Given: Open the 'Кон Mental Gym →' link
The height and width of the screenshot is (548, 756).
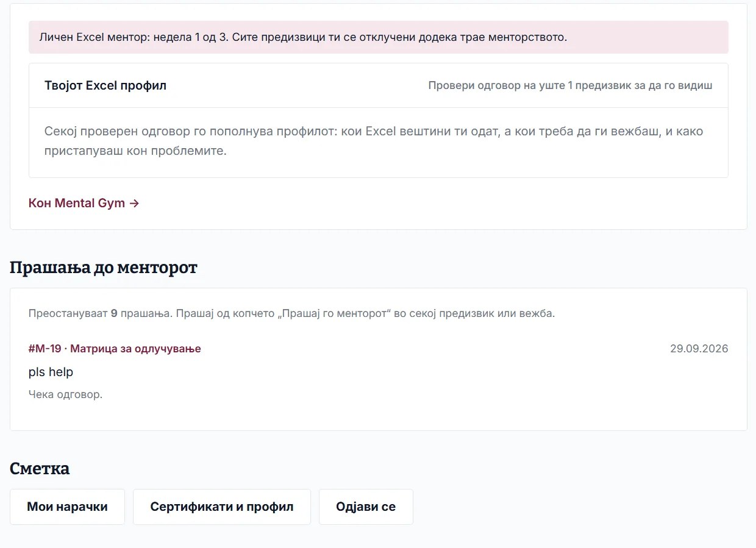Looking at the screenshot, I should (x=84, y=203).
